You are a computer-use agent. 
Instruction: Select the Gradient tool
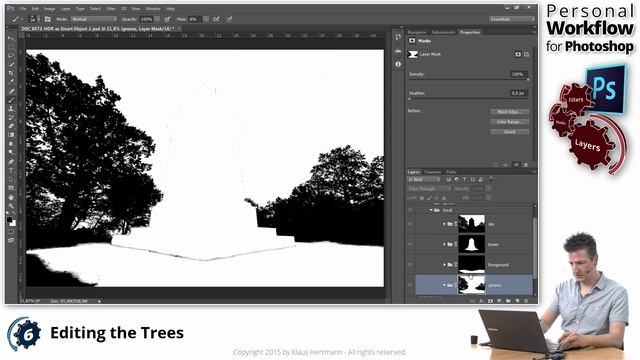point(11,135)
